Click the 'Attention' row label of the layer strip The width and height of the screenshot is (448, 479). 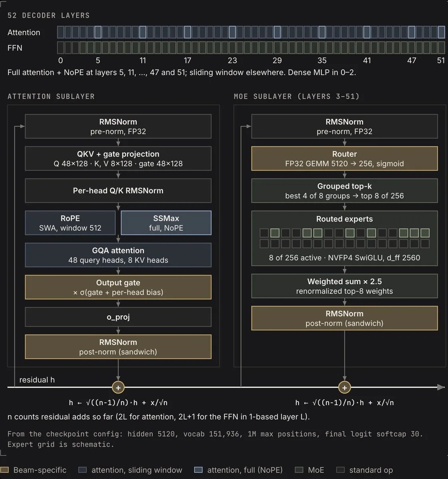coord(24,33)
